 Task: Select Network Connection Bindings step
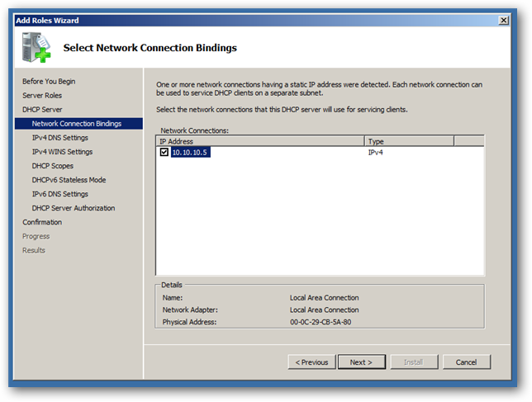78,124
